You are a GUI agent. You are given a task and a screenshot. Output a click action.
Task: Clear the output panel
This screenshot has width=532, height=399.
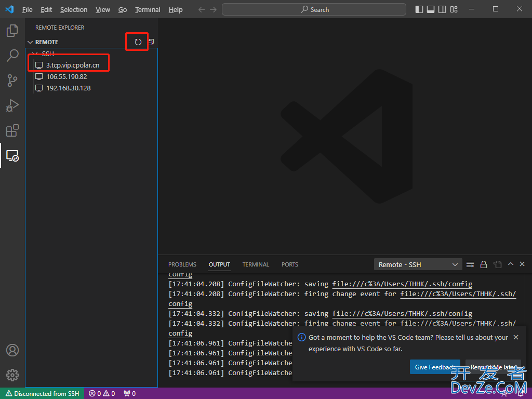pos(470,264)
